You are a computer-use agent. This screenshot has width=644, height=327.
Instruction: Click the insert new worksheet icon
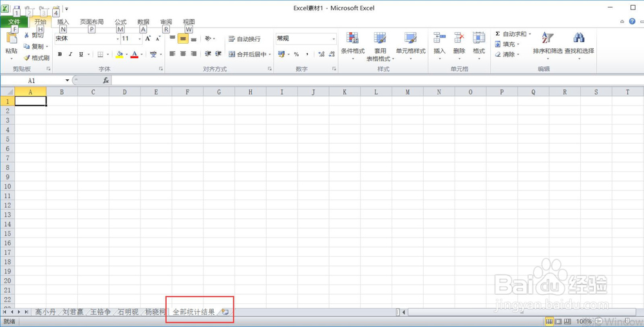click(225, 312)
